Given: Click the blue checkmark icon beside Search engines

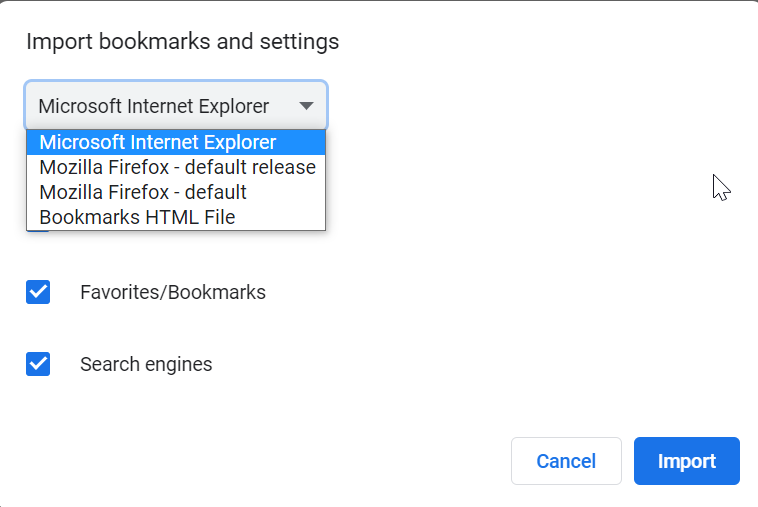Looking at the screenshot, I should (38, 364).
